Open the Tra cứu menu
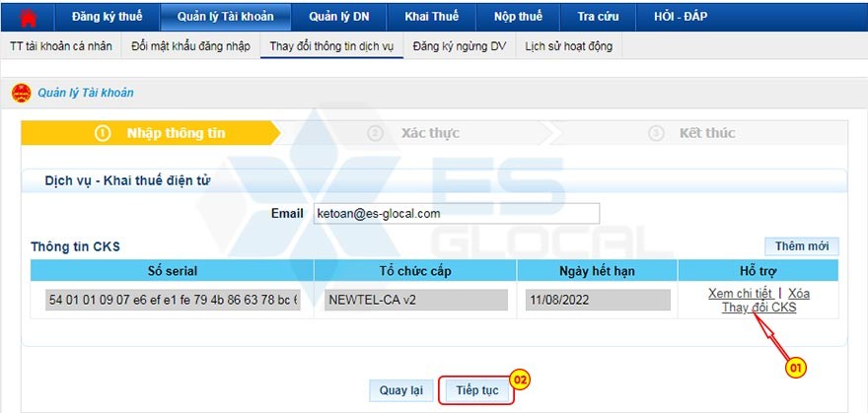This screenshot has width=868, height=413. click(x=598, y=17)
